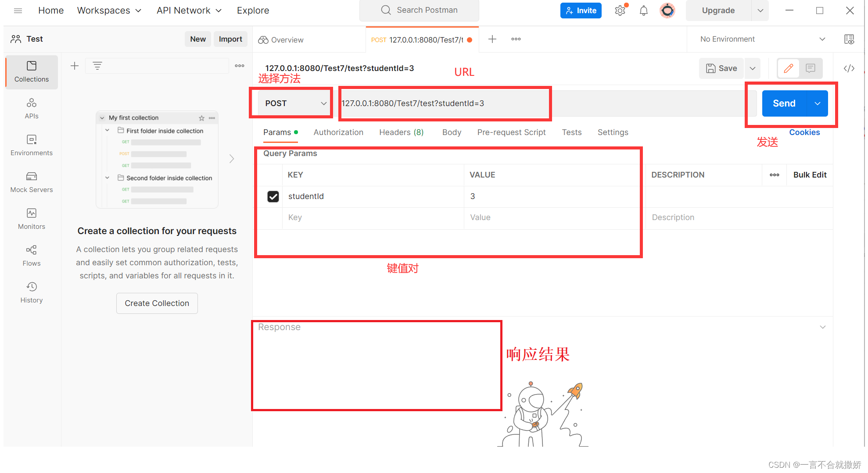The image size is (868, 473).
Task: Open the request Settings tab
Action: tap(613, 132)
